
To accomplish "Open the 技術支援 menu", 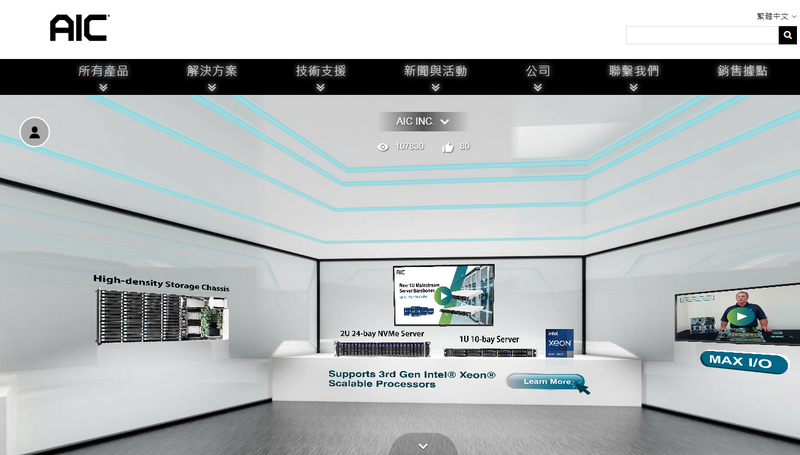I will coord(320,71).
